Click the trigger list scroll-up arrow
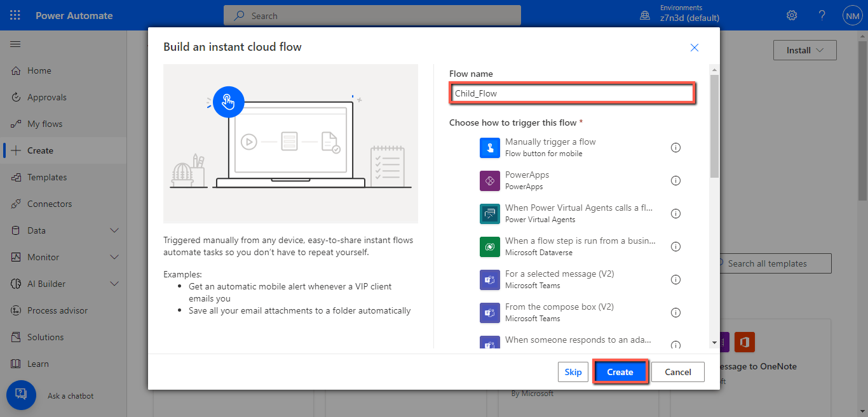This screenshot has width=868, height=417. tap(714, 70)
